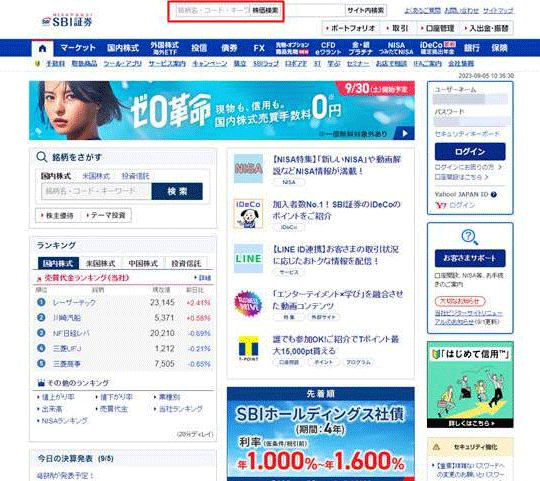Focus the top stock name search field
Viewport: 540px width, 481px height.
(213, 10)
